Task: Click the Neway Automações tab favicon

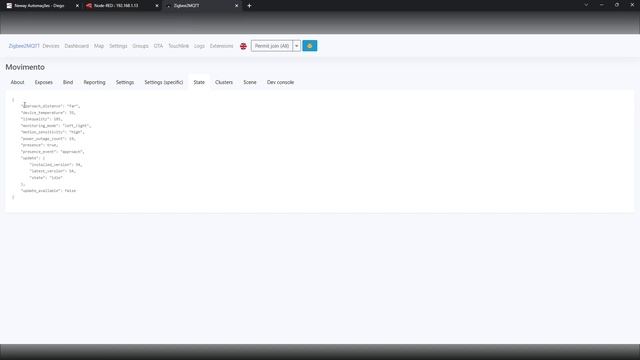Action: [9, 6]
